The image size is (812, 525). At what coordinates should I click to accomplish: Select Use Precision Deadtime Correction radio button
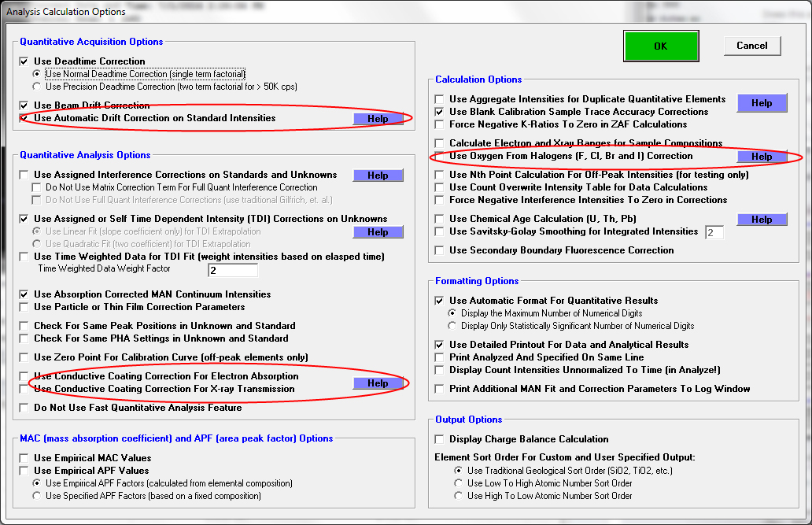(36, 87)
